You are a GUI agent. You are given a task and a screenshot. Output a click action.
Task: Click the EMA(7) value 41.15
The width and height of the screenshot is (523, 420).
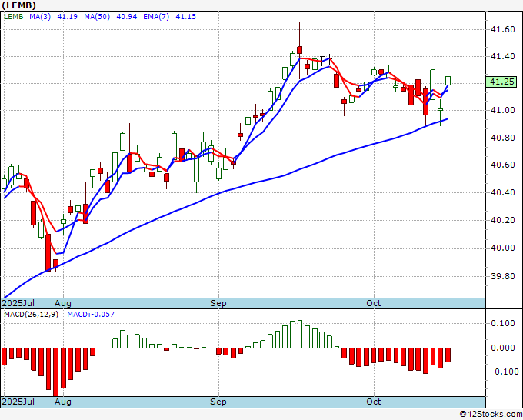(x=185, y=17)
